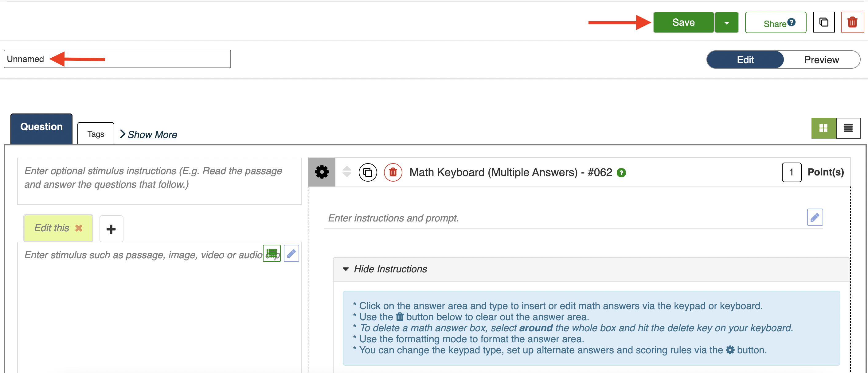Click the stimulus pencil edit icon

291,253
